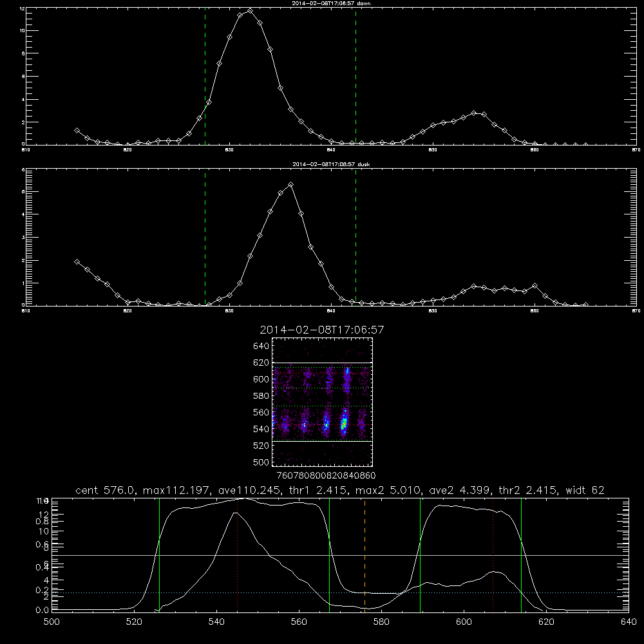
Task: Click the secondary smaller peak of the dawn curve
Action: pyautogui.click(x=473, y=113)
